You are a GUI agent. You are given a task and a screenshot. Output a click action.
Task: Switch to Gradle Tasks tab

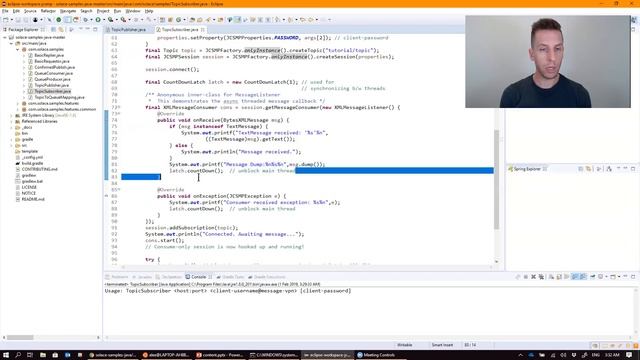click(x=230, y=277)
